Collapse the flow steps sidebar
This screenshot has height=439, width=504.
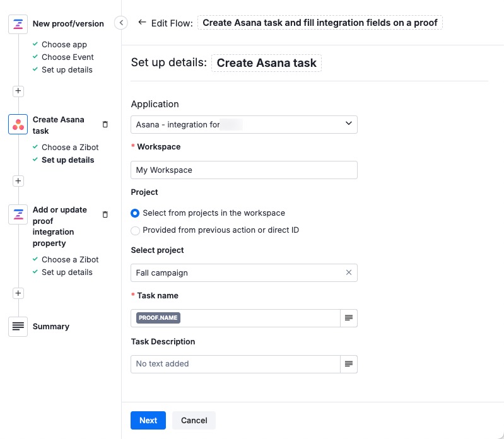[x=121, y=23]
